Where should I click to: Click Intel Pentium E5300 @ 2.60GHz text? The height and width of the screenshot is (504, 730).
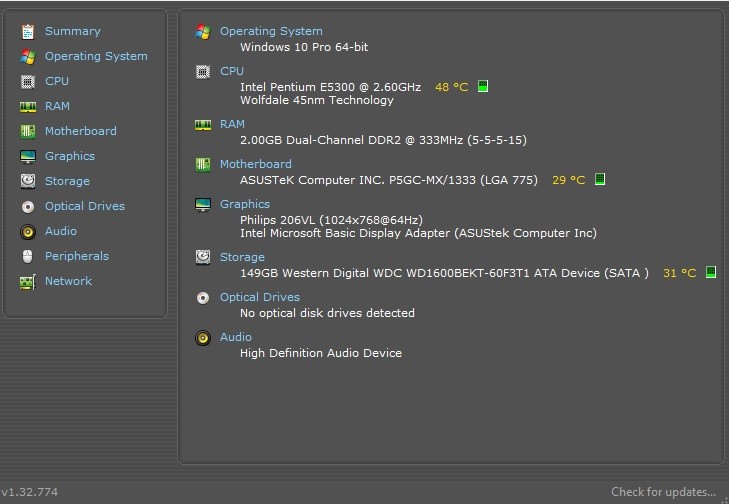point(331,87)
